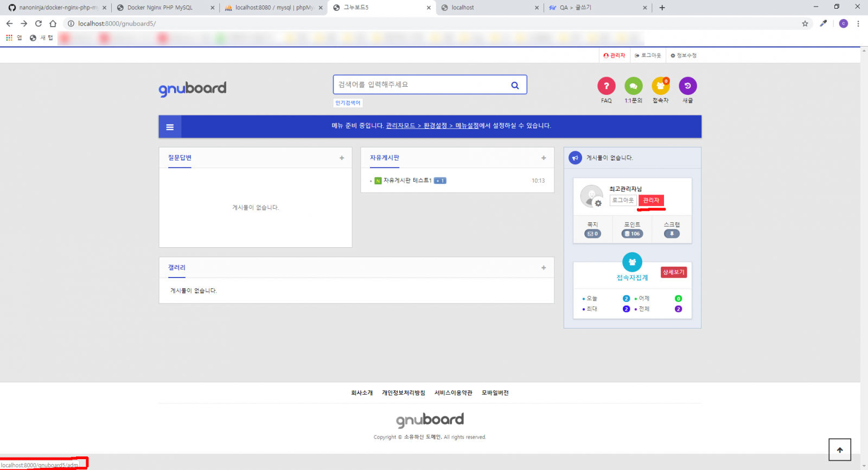Click the top bar 로그아웃 link
The width and height of the screenshot is (868, 470).
pyautogui.click(x=648, y=55)
